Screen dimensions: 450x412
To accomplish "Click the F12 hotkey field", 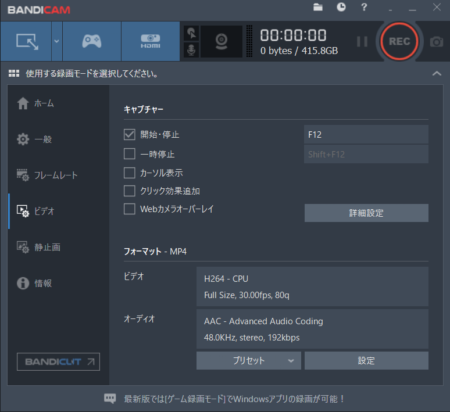I will (366, 134).
